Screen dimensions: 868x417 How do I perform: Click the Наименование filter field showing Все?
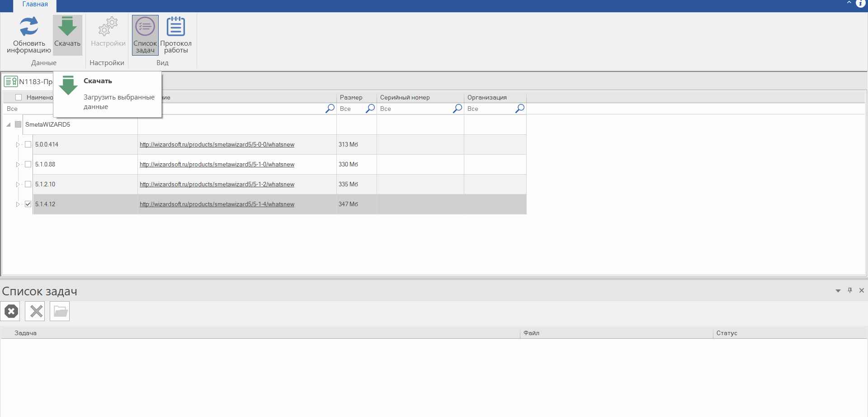pyautogui.click(x=28, y=109)
